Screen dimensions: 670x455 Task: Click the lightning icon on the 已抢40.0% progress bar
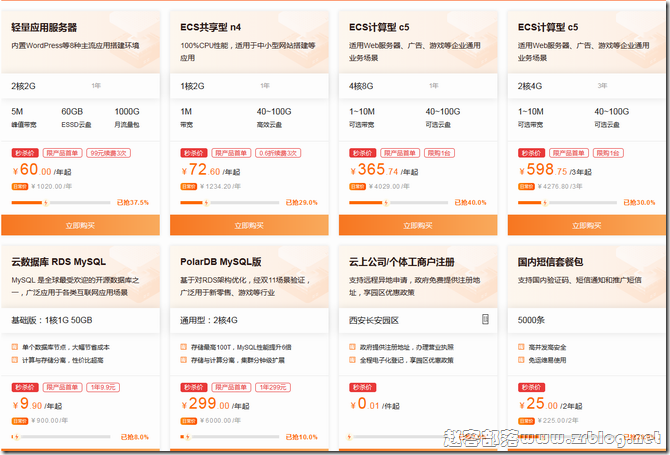(x=386, y=203)
